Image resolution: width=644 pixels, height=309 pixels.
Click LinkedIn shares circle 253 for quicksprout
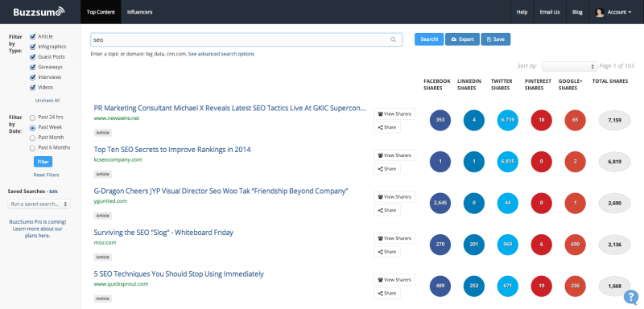click(474, 286)
